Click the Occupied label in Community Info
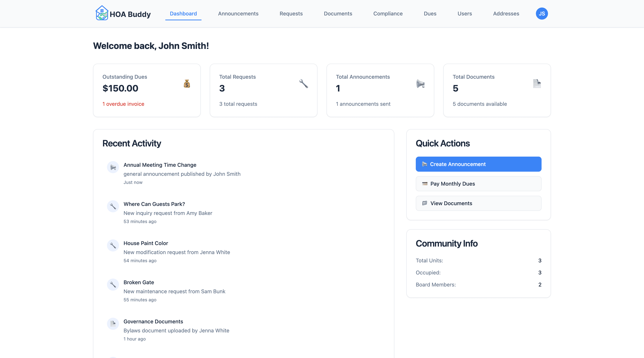 428,273
